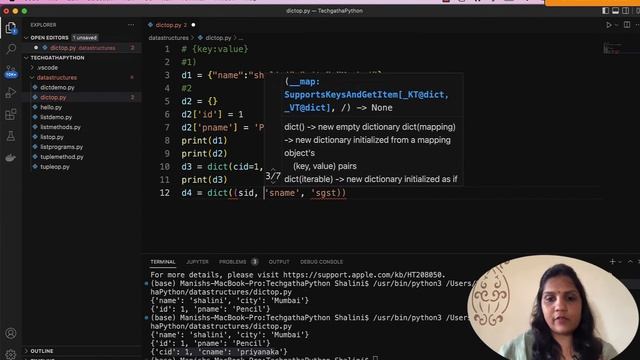Open listdemo.py in the file tree
This screenshot has height=360, width=640.
56,117
